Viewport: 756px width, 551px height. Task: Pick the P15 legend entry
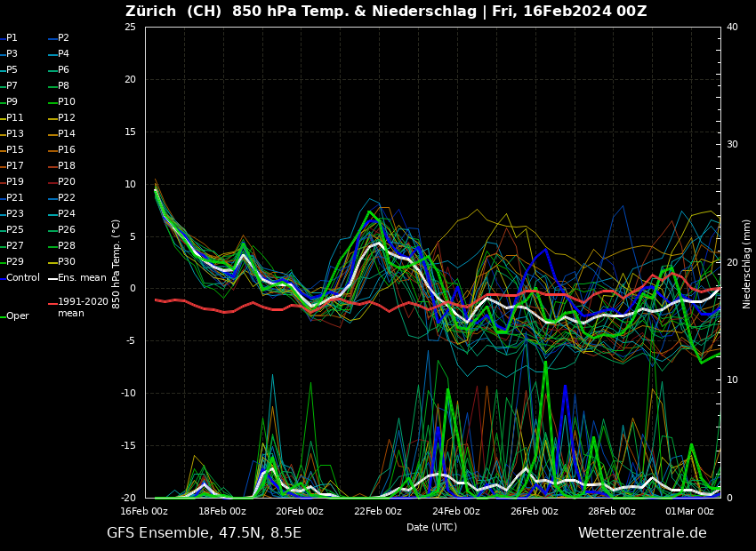(15, 150)
